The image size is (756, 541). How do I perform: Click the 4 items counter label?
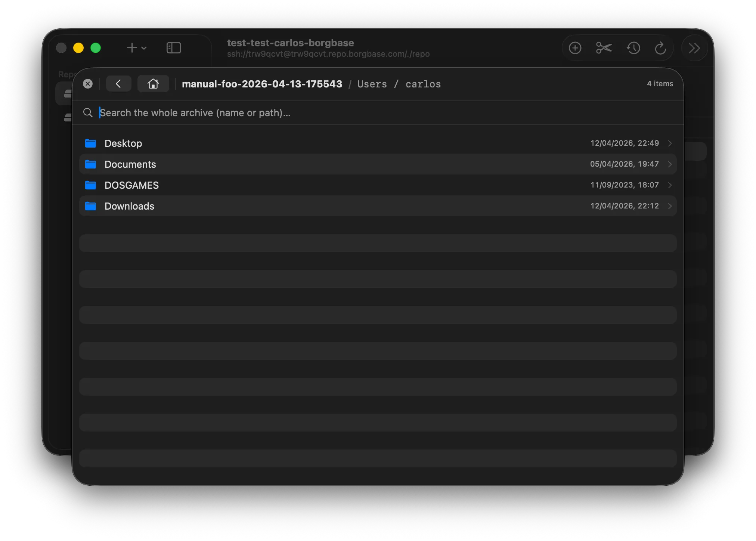tap(660, 83)
